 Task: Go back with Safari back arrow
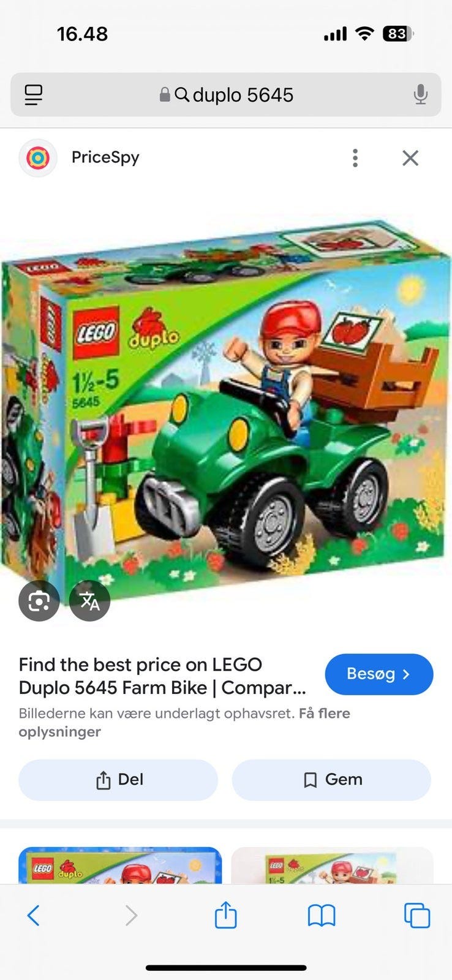(34, 916)
